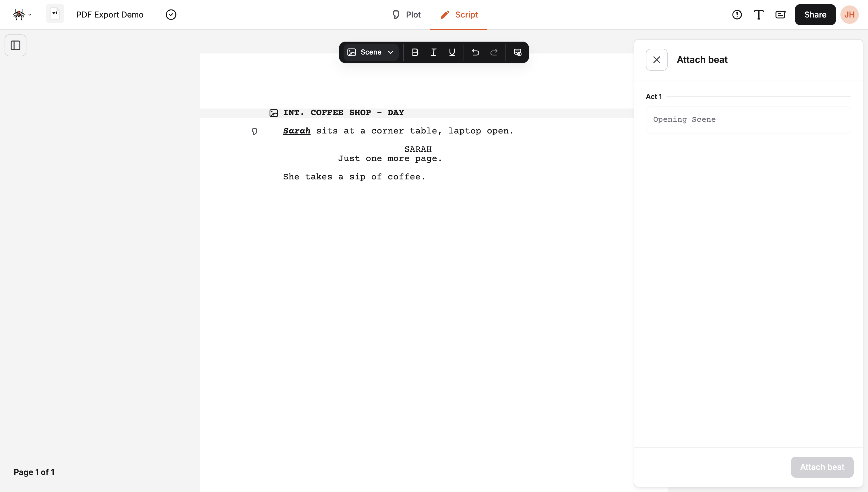This screenshot has height=492, width=868.
Task: Click the saved status checkmark icon
Action: 171,15
